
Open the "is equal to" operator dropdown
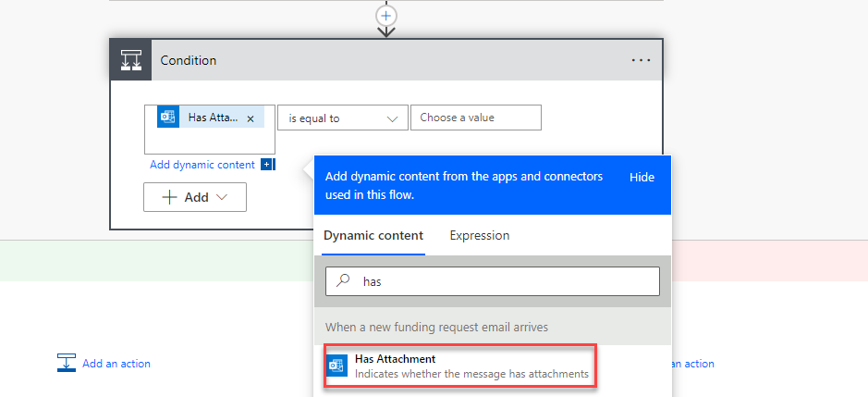coord(342,118)
